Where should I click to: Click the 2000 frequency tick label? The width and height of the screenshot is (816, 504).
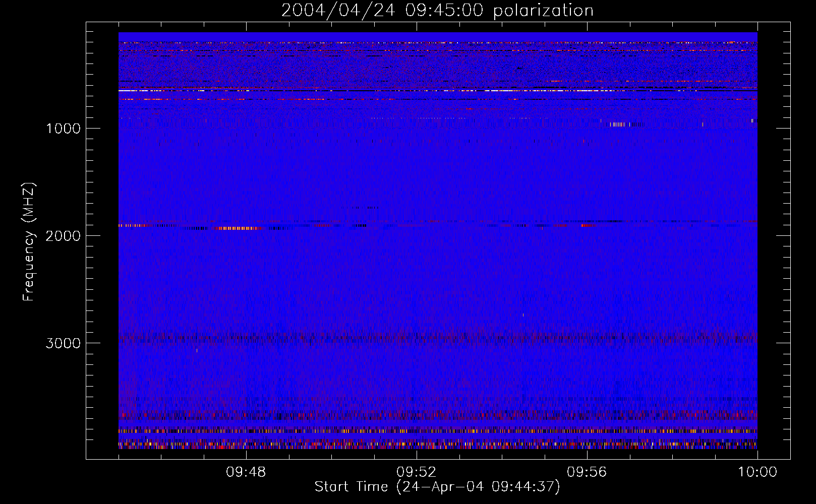63,236
